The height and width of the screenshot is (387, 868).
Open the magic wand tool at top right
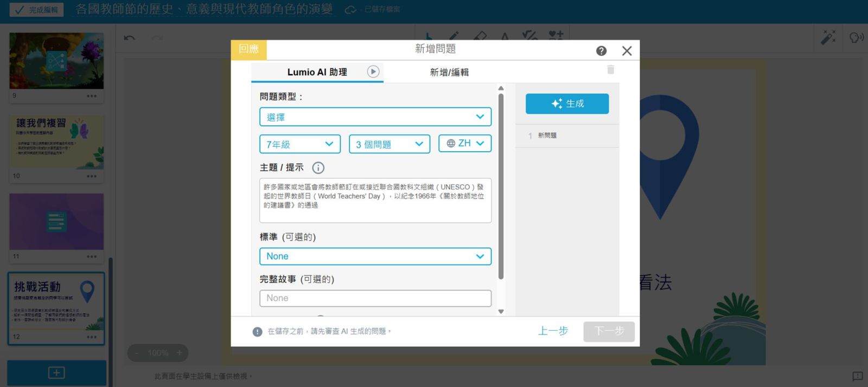pos(828,37)
